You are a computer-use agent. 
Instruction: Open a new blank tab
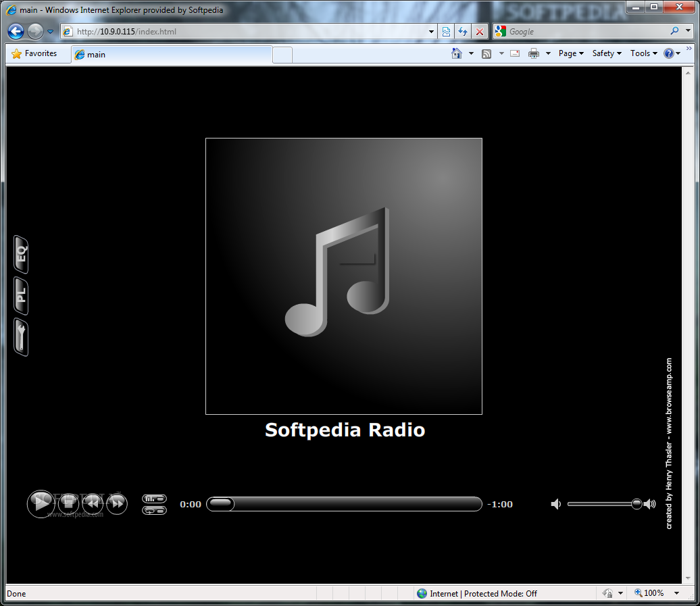(282, 55)
